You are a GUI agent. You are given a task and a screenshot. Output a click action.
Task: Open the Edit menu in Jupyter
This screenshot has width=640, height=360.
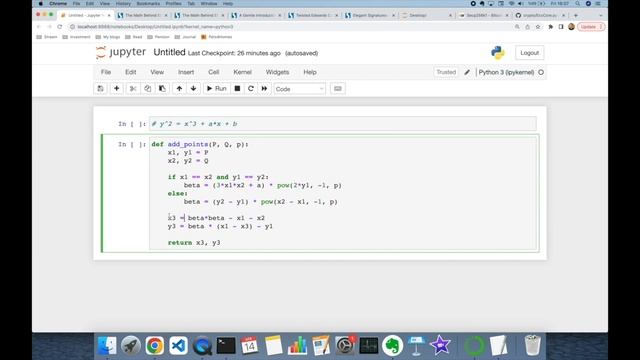click(131, 72)
